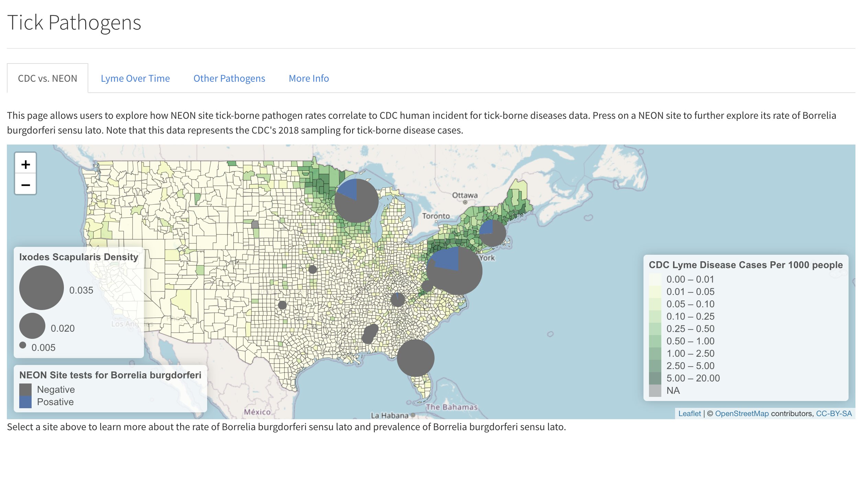
Task: Click 'NEON Site tests for Borrelia burgdorferi' heading
Action: point(110,375)
